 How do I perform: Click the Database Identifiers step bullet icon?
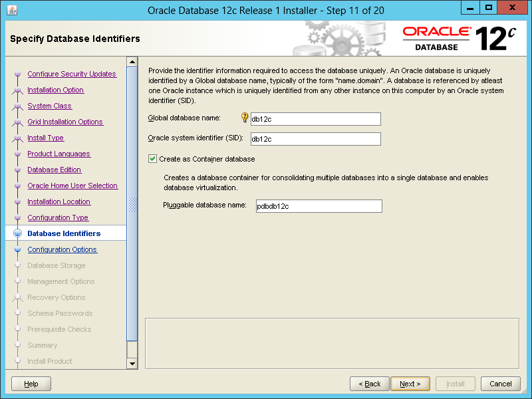(18, 233)
